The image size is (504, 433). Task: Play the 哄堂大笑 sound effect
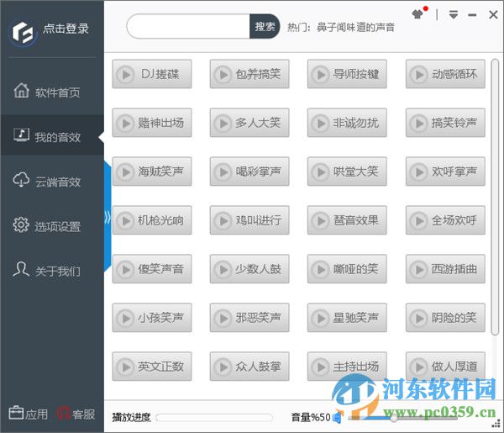tap(347, 172)
